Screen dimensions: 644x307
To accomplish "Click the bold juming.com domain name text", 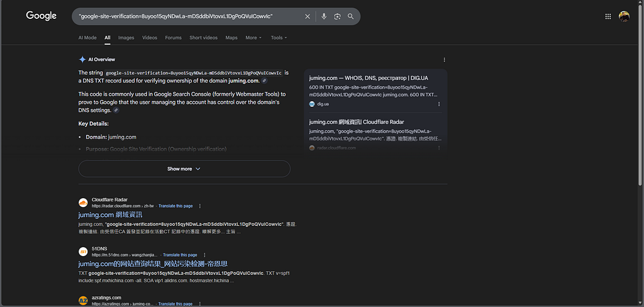I will pos(244,81).
